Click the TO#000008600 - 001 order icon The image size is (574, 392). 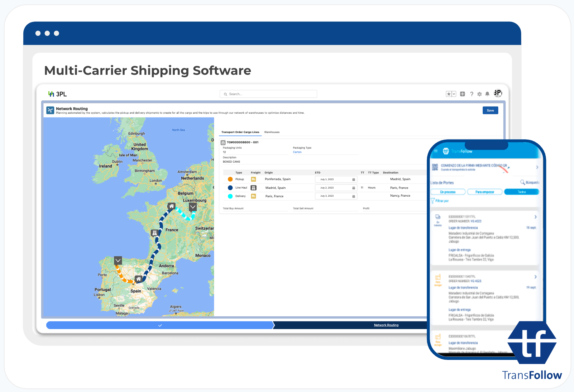223,142
